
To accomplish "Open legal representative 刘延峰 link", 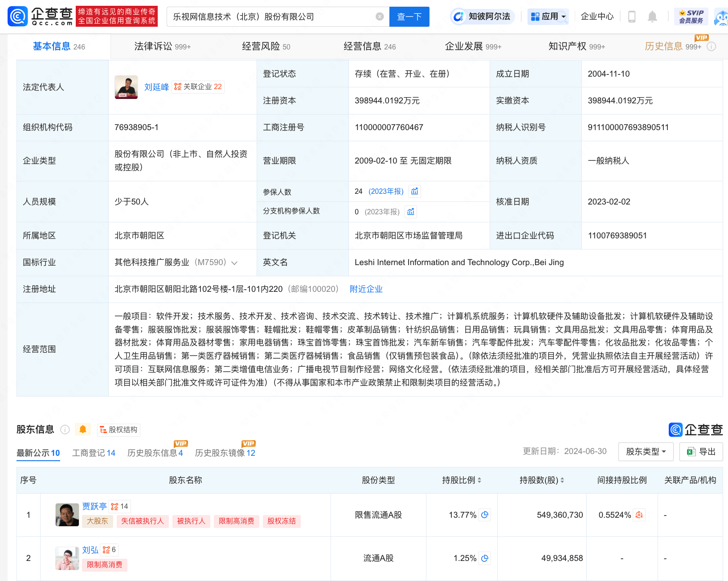I will 156,87.
